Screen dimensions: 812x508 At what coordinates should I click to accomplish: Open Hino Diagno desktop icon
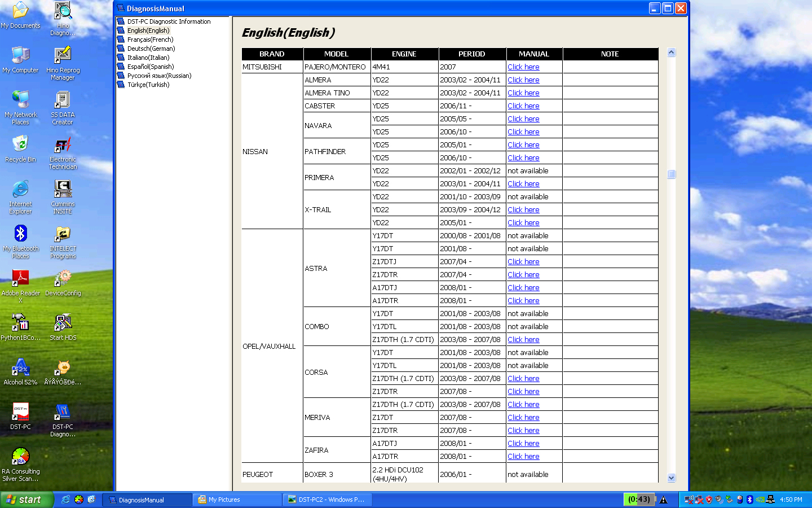tap(63, 19)
